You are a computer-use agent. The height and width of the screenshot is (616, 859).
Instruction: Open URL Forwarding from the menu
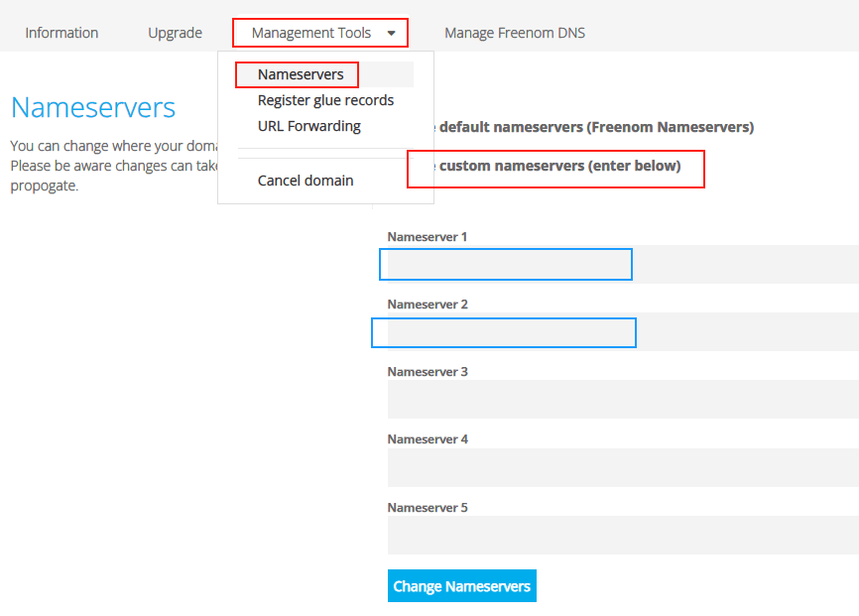308,126
